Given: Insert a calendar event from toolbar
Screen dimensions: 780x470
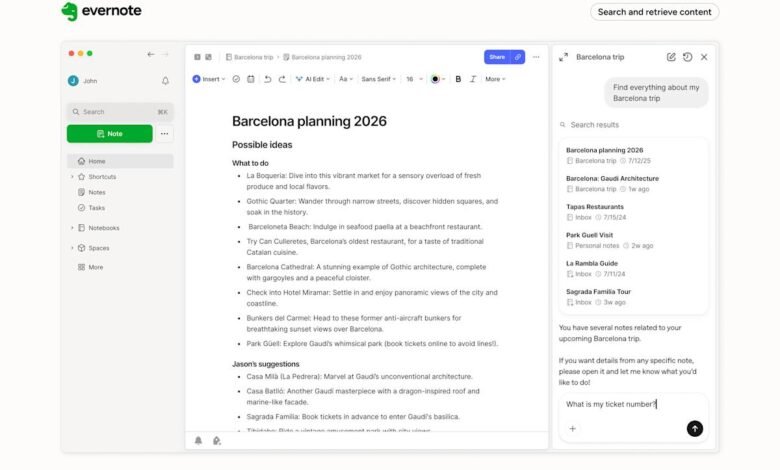Looking at the screenshot, I should (250, 79).
